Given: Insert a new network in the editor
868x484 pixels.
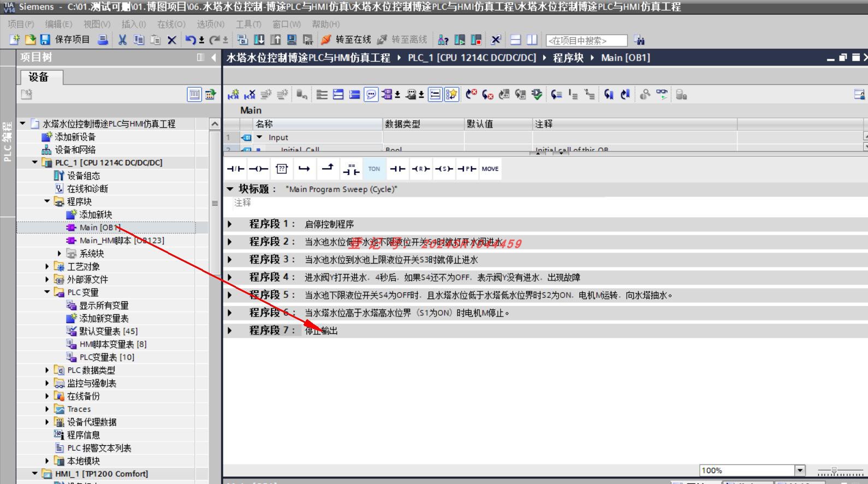Looking at the screenshot, I should [x=233, y=94].
